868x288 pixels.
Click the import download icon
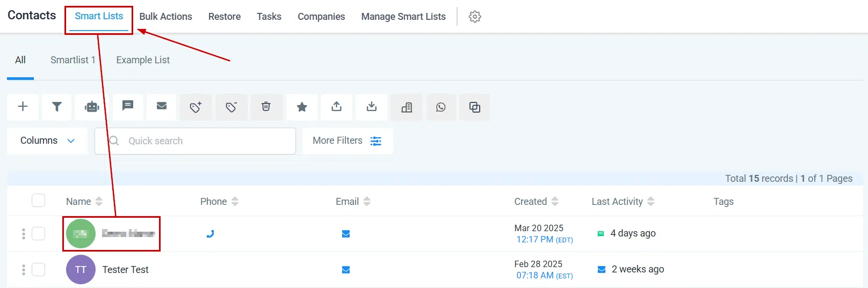(x=372, y=107)
